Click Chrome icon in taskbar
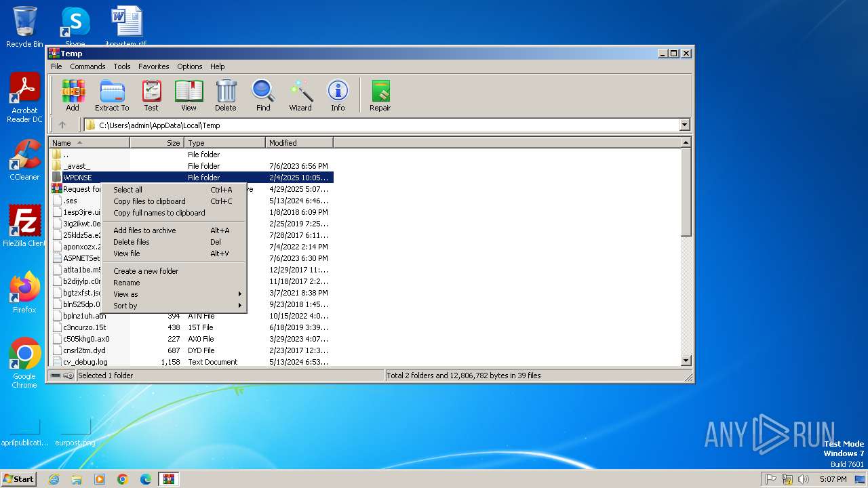The width and height of the screenshot is (868, 488). [x=123, y=479]
